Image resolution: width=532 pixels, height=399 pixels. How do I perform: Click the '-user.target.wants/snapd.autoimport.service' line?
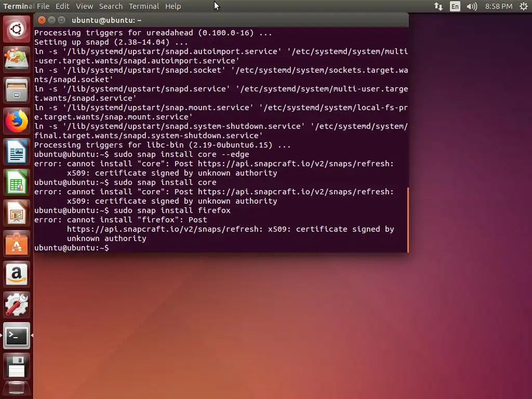(137, 61)
